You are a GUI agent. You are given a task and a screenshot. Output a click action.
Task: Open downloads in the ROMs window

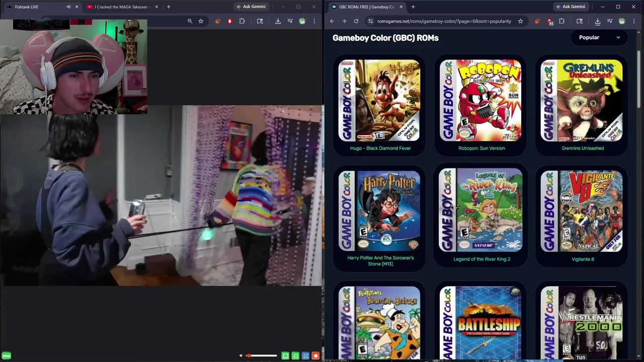(597, 21)
